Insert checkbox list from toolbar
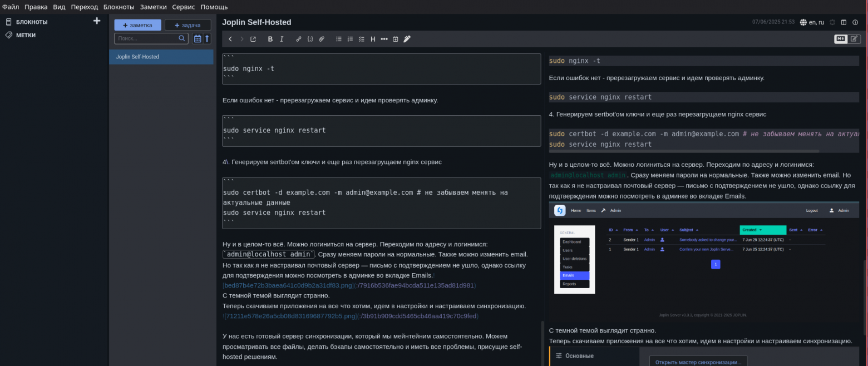 point(362,39)
